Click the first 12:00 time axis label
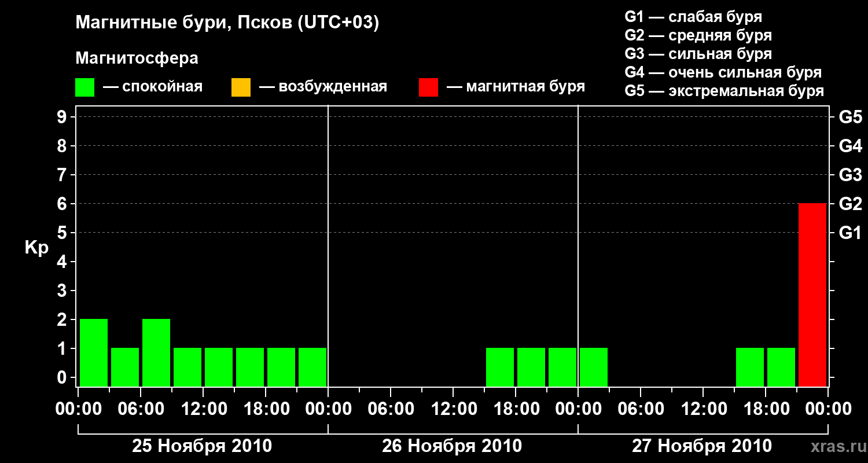The width and height of the screenshot is (868, 463). pos(203,409)
